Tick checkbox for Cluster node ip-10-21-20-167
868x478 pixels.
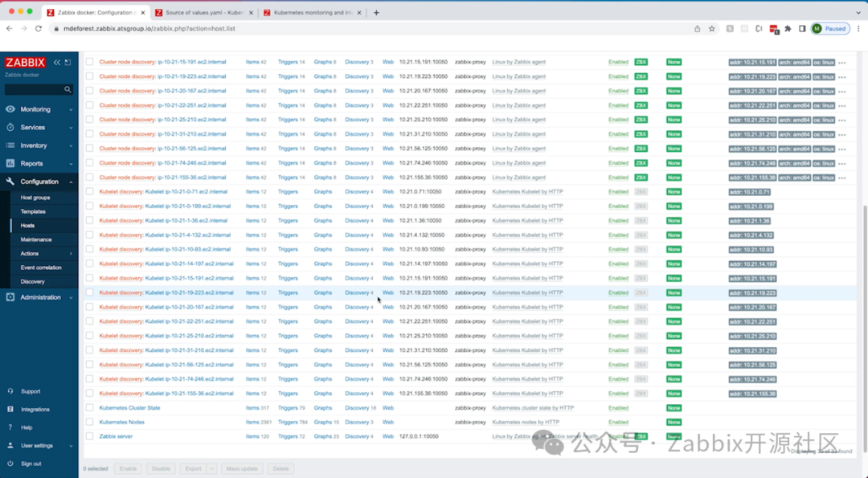(89, 91)
